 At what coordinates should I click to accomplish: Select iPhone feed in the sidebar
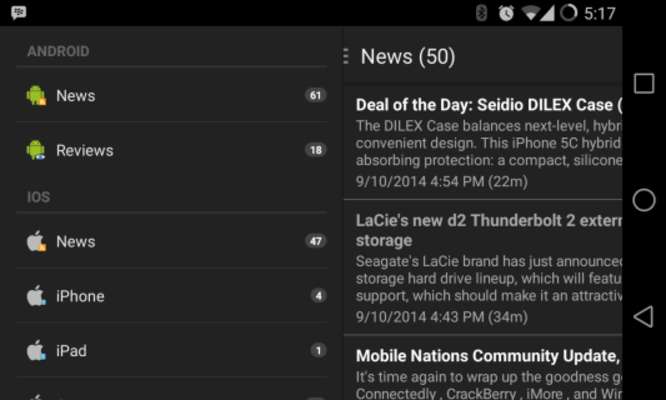172,296
